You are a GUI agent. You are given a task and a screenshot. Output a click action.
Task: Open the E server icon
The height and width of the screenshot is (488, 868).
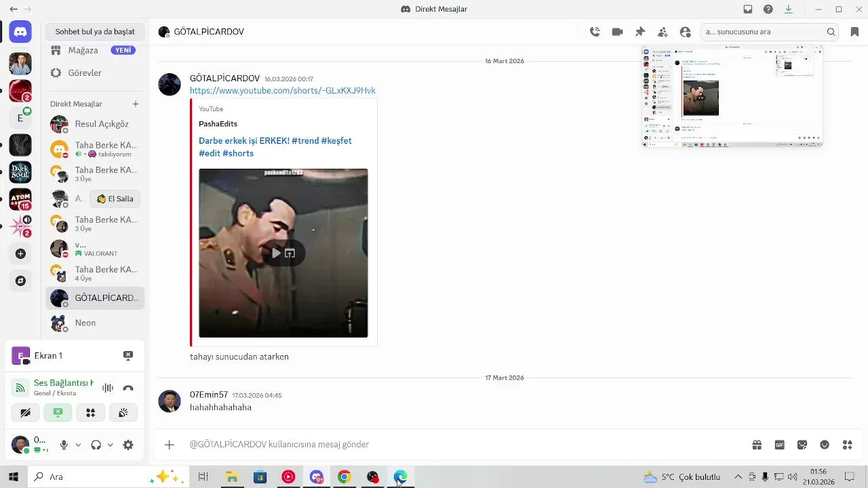(20, 118)
